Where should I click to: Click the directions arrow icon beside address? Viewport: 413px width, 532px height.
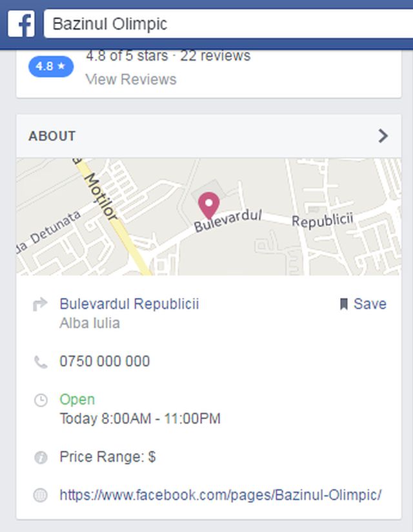pyautogui.click(x=40, y=304)
